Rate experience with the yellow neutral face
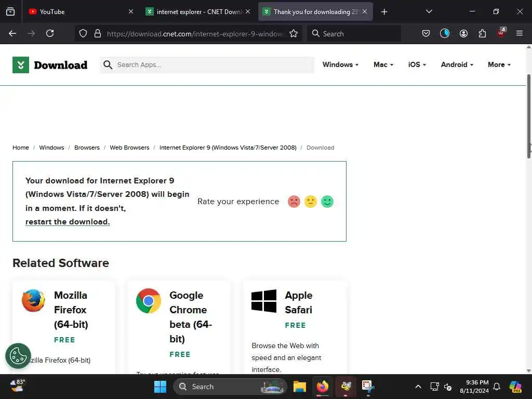This screenshot has width=532, height=399. click(311, 202)
